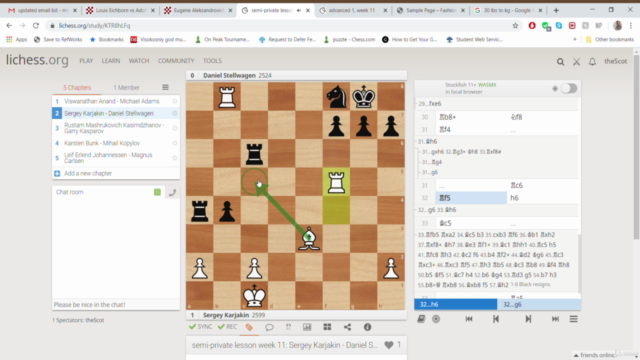Switch to the 1 Member tab
The image size is (640, 360).
click(126, 87)
